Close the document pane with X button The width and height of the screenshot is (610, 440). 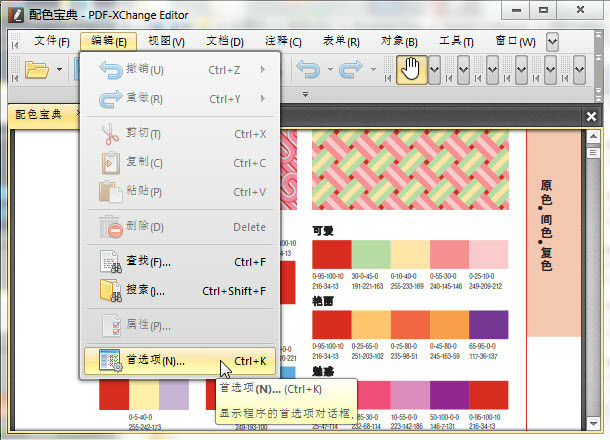590,116
